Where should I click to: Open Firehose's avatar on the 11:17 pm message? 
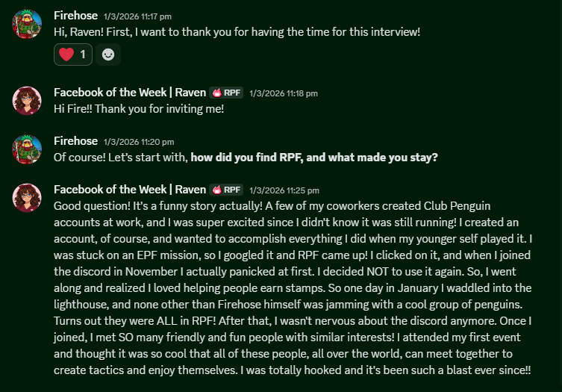click(26, 25)
